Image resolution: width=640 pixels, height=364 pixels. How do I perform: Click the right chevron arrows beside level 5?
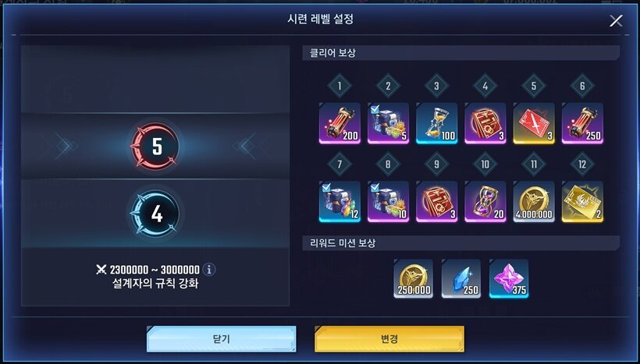(x=245, y=146)
